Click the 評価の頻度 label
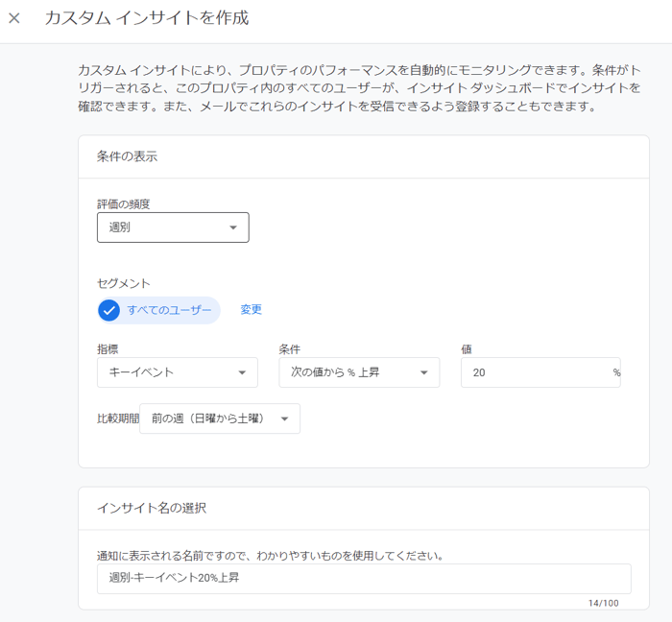Image resolution: width=672 pixels, height=622 pixels. 124,203
